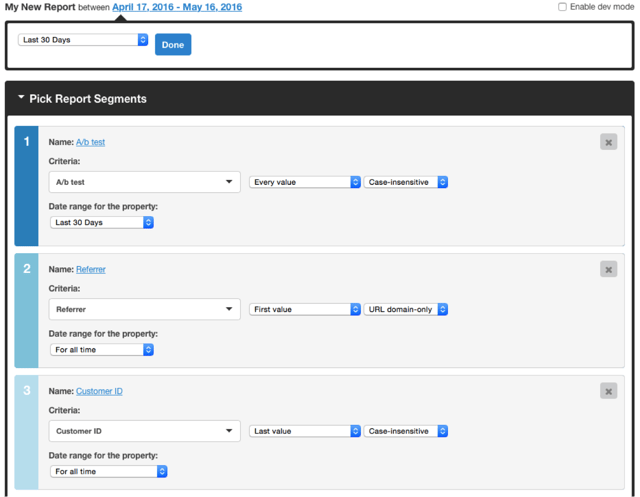Click the number 3 segment handle
This screenshot has width=640, height=497.
pos(27,432)
